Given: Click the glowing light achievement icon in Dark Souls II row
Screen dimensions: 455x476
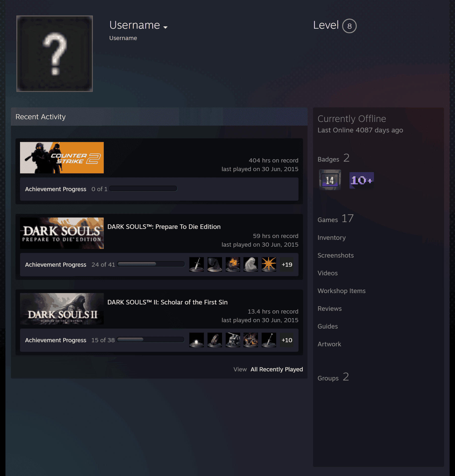Looking at the screenshot, I should click(x=197, y=340).
